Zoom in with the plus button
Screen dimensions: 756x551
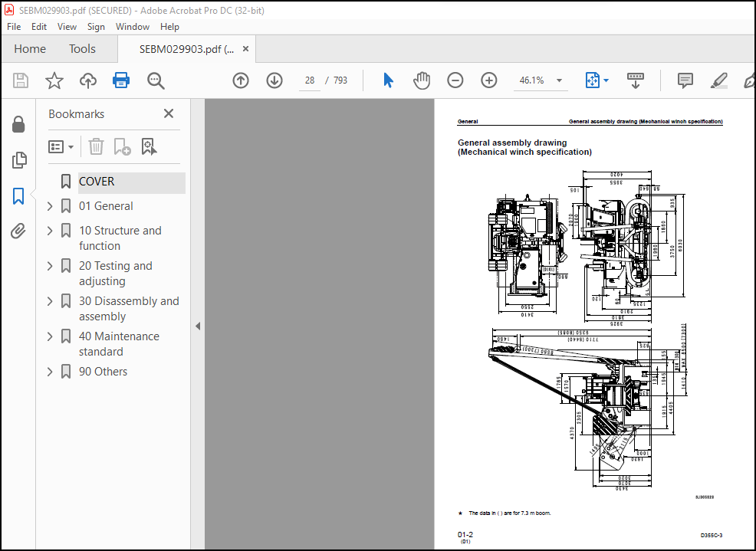point(489,80)
